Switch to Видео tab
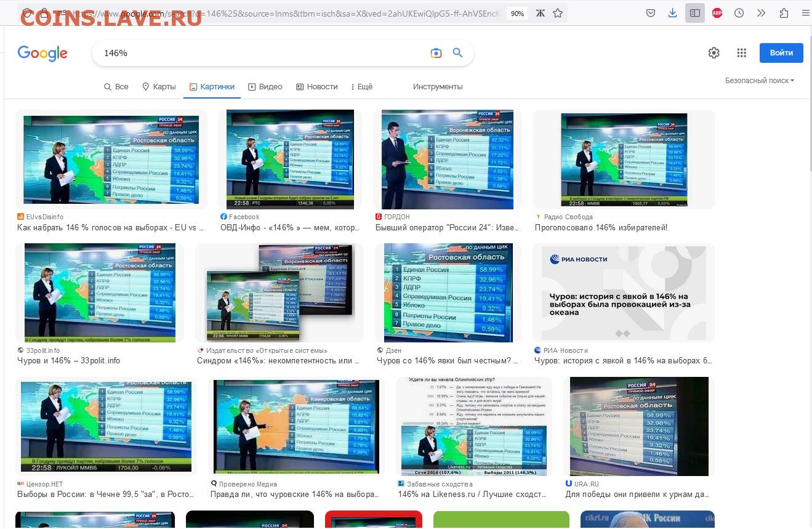Image resolution: width=812 pixels, height=529 pixels. coord(265,87)
